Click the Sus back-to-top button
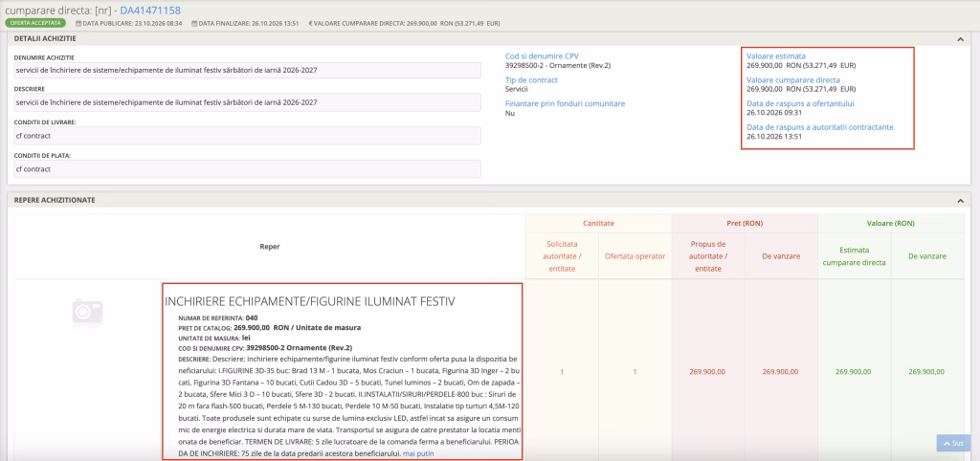This screenshot has height=461, width=980. tap(953, 443)
